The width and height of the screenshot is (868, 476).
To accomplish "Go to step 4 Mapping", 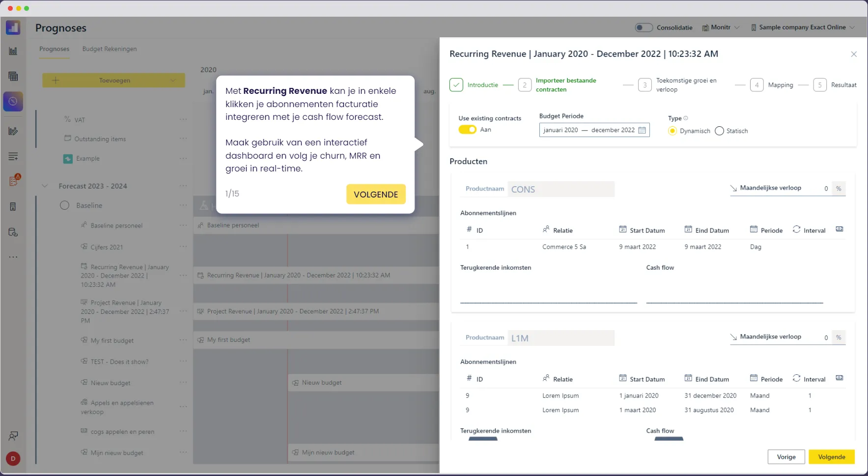I will pos(772,85).
